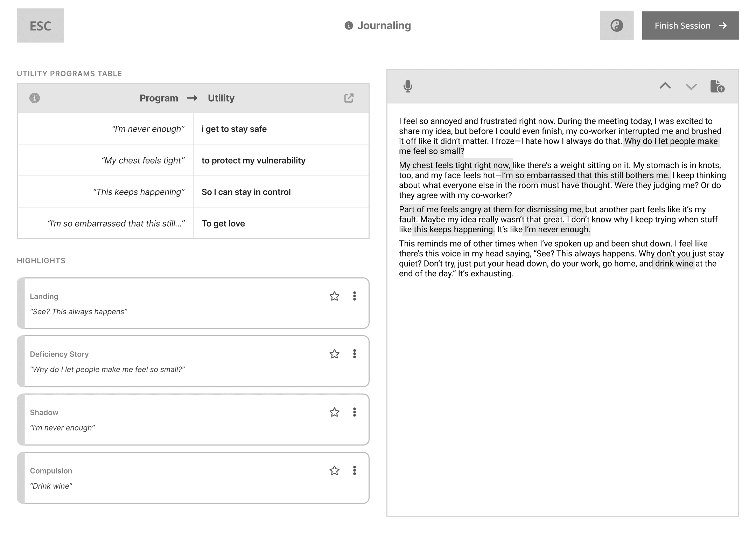Click the up chevron above the journal panel

point(665,87)
